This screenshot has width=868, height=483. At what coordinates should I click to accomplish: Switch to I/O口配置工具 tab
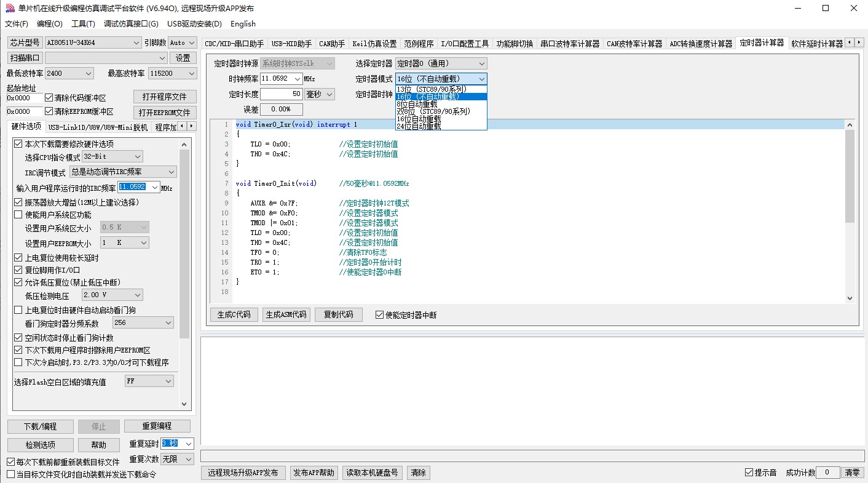tap(465, 44)
